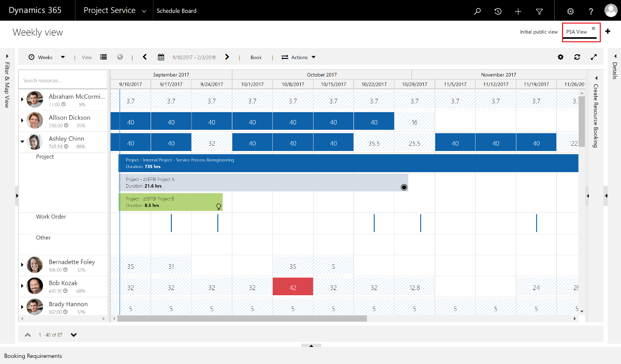Image resolution: width=621 pixels, height=364 pixels.
Task: Open the search magnifier in top bar
Action: point(478,11)
